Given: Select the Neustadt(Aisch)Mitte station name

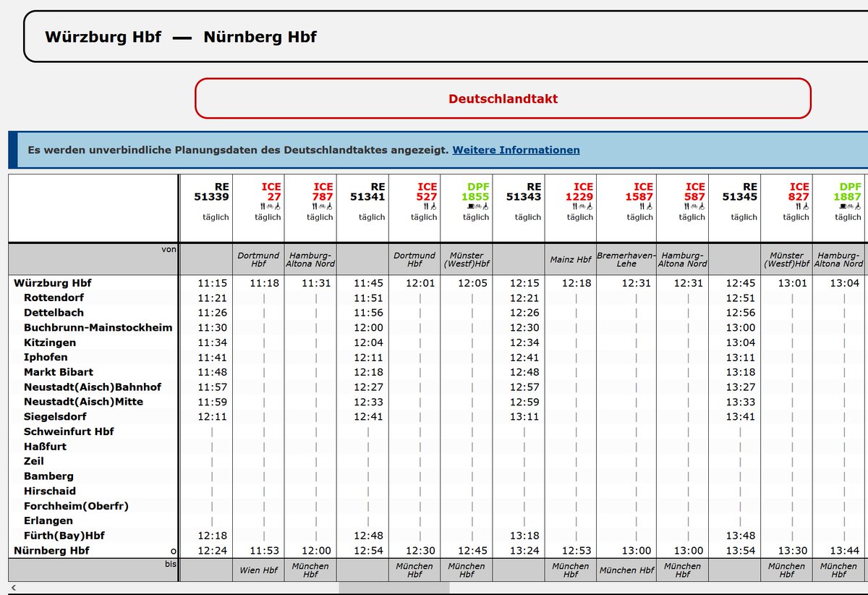Looking at the screenshot, I should click(x=83, y=402).
